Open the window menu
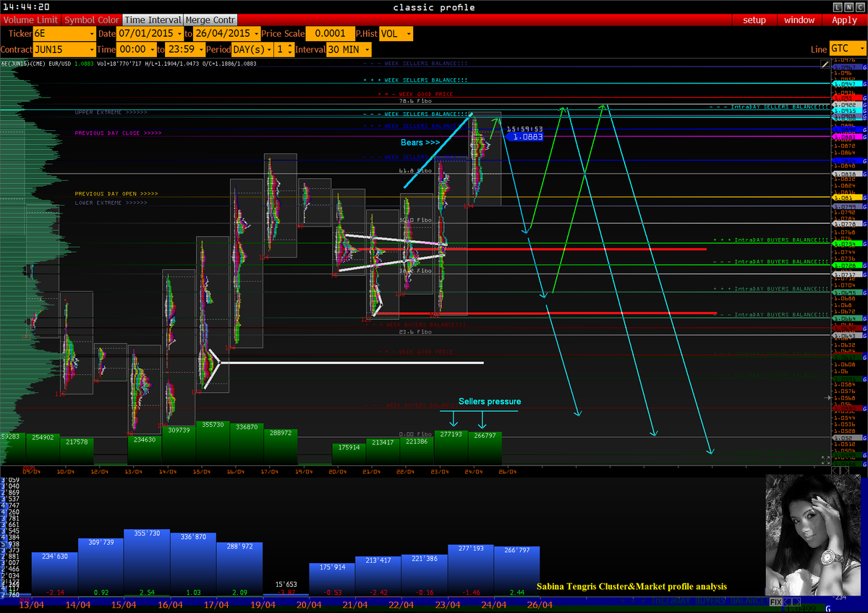 [x=799, y=20]
